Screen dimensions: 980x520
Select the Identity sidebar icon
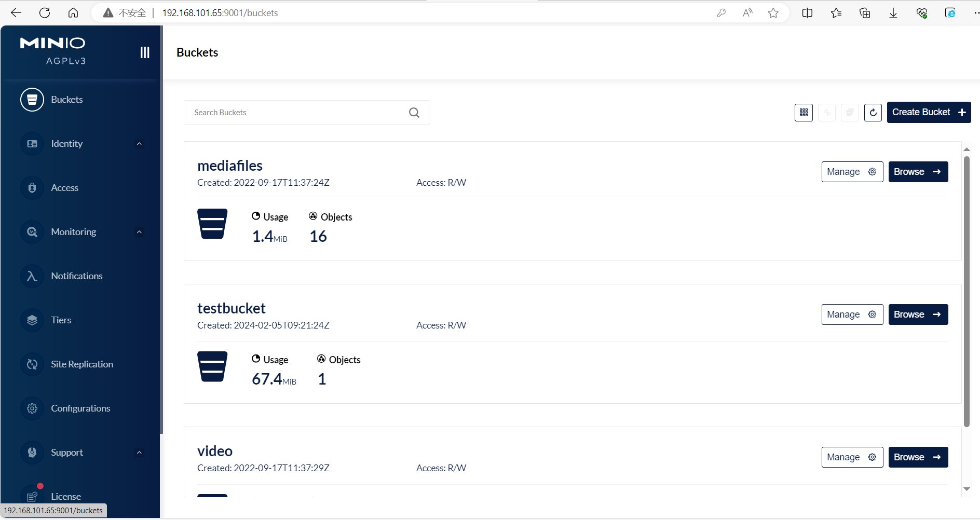pyautogui.click(x=32, y=144)
